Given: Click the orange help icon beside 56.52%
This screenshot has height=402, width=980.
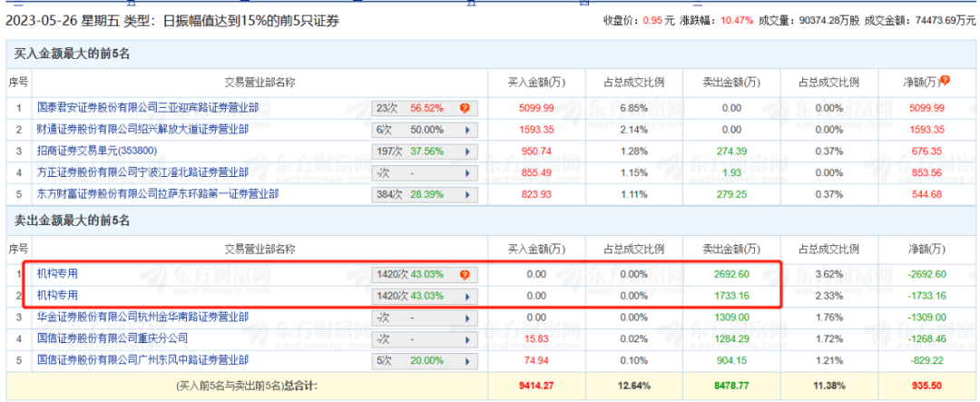Looking at the screenshot, I should tap(465, 108).
